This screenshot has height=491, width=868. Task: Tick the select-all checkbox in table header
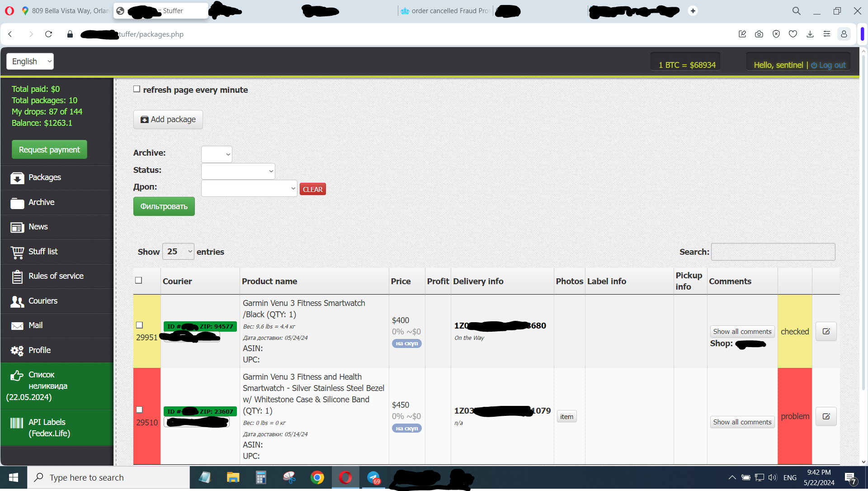(139, 281)
